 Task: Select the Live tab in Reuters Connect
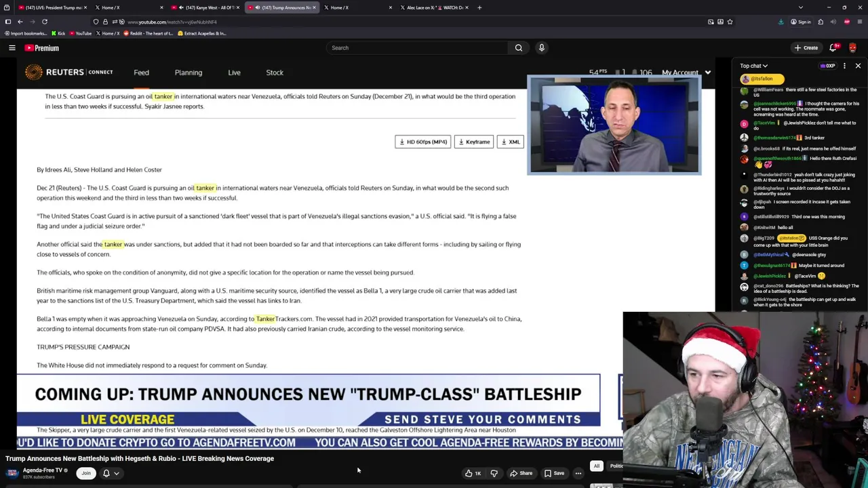click(234, 73)
